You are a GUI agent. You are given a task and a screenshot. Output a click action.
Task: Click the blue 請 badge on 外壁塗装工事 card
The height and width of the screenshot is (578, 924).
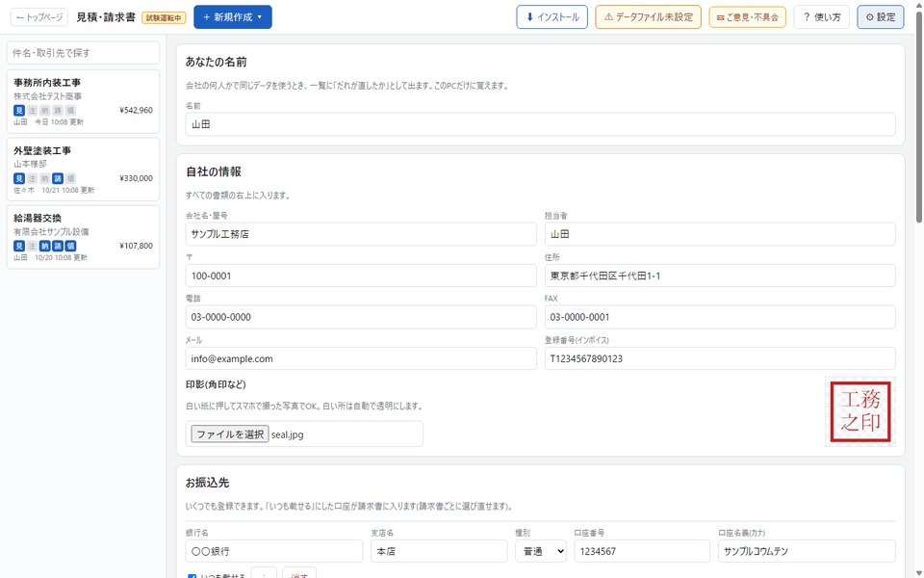[58, 178]
